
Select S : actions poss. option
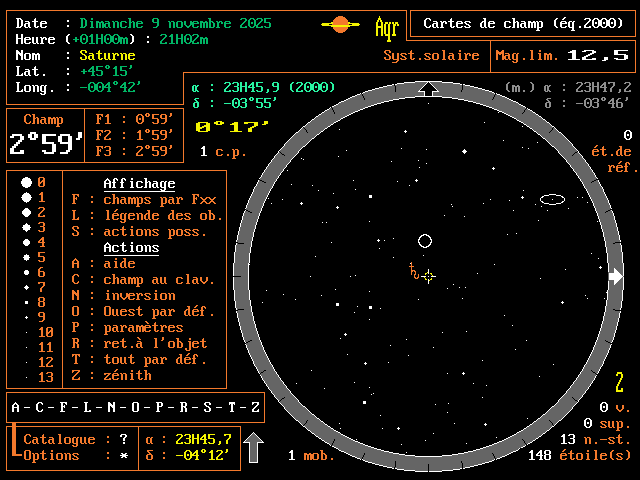(x=139, y=231)
